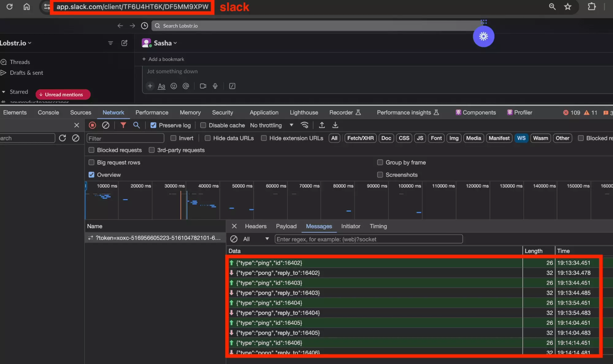Toggle network filter funnel icon
The image size is (613, 364).
coord(123,125)
